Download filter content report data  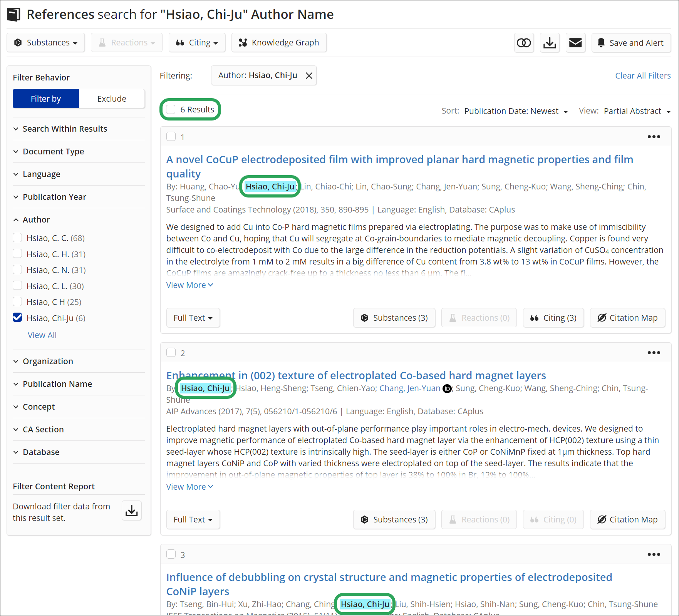(x=132, y=511)
